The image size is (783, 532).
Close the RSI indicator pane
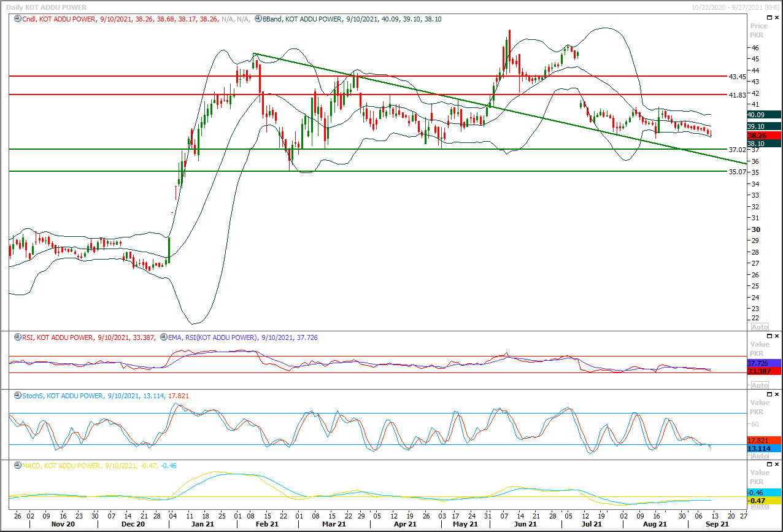tap(777, 336)
